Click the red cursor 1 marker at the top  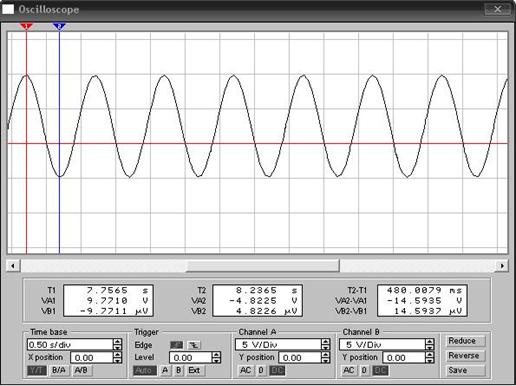(26, 26)
